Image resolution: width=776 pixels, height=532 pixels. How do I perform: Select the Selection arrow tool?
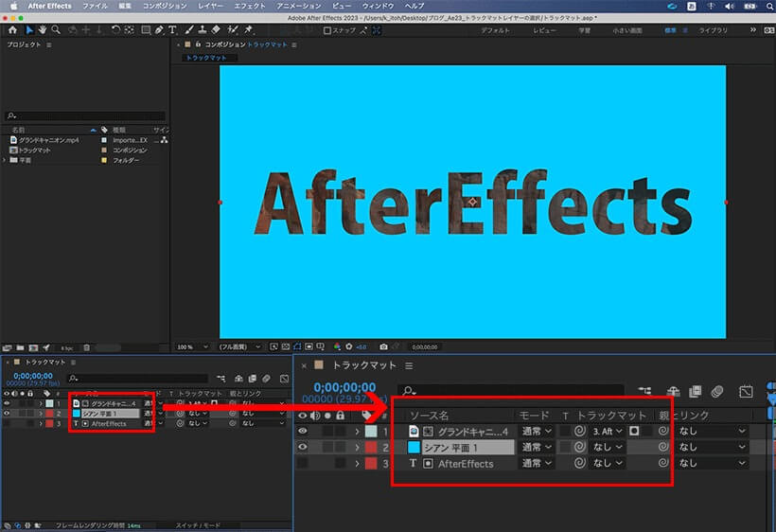point(29,30)
